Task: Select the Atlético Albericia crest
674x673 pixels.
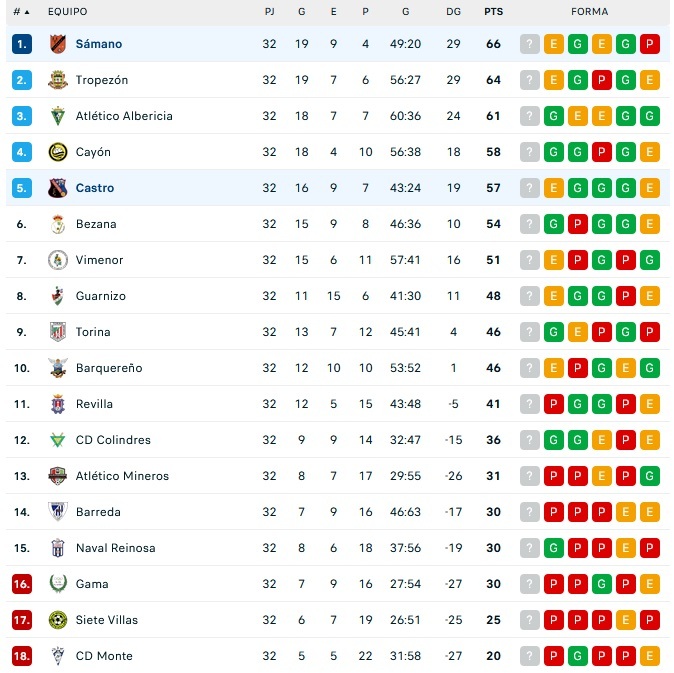Action: [x=58, y=116]
